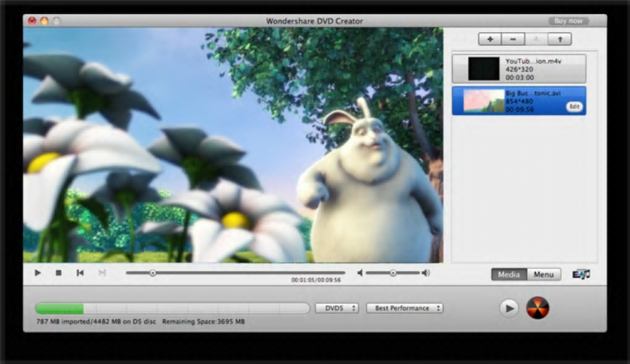The image size is (630, 364).
Task: Click the round preview play button
Action: pos(509,308)
